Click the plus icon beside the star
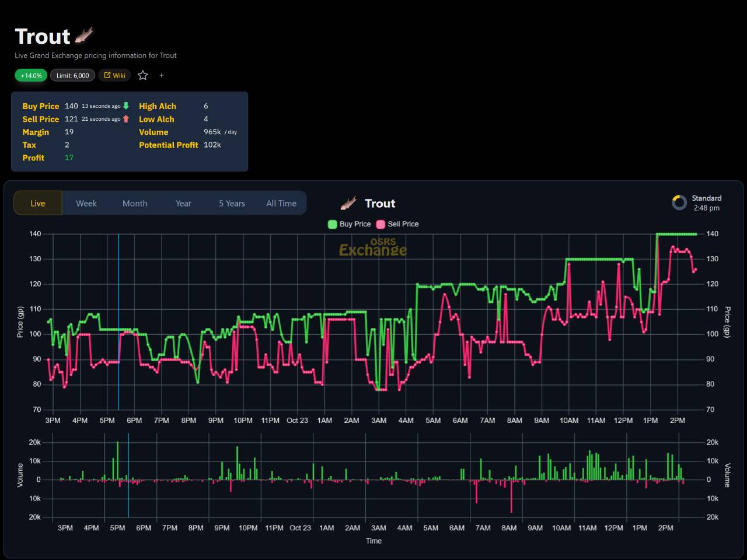 (162, 75)
